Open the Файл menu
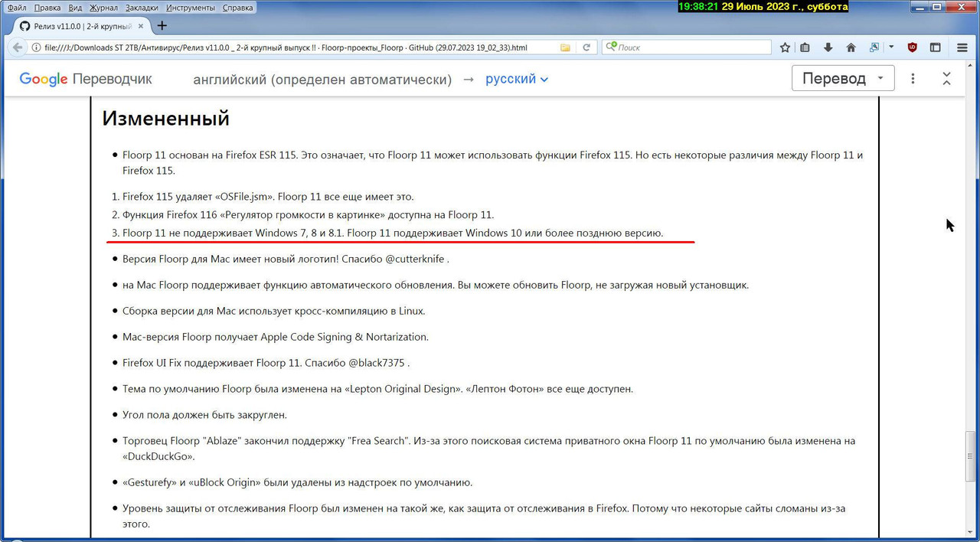This screenshot has height=542, width=980. click(x=17, y=8)
